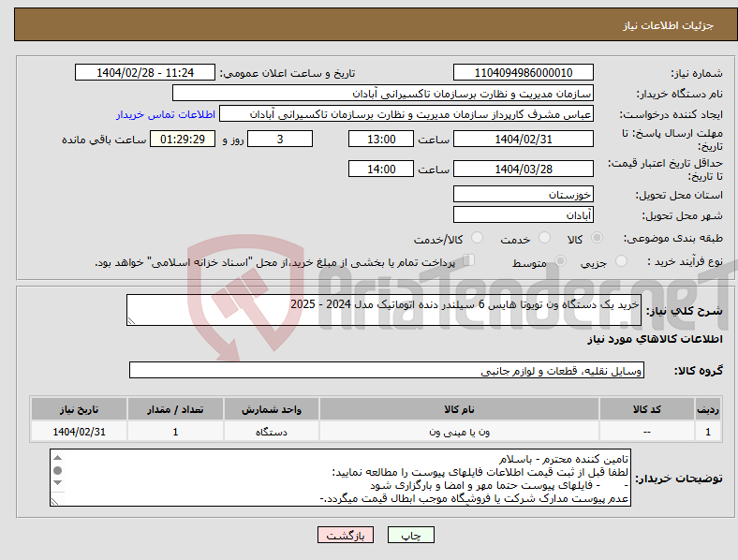This screenshot has height=560, width=738.
Task: Click the delivery province خوزستان field
Action: (524, 195)
